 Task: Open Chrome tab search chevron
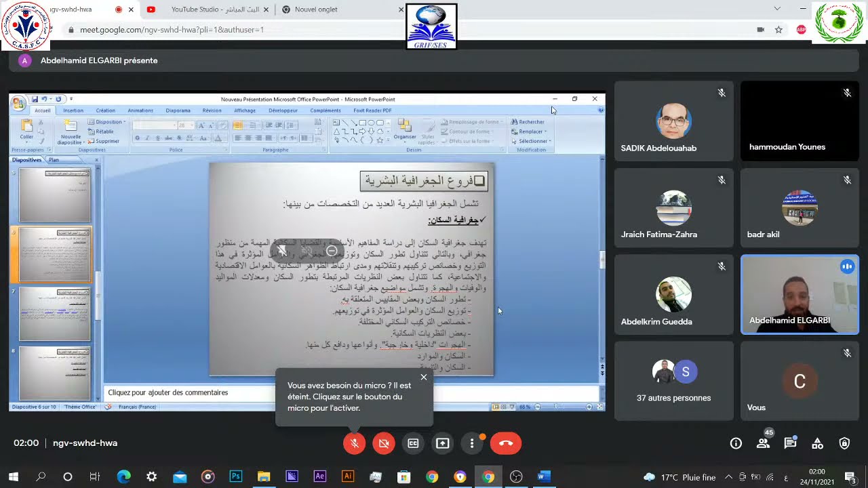pos(777,9)
